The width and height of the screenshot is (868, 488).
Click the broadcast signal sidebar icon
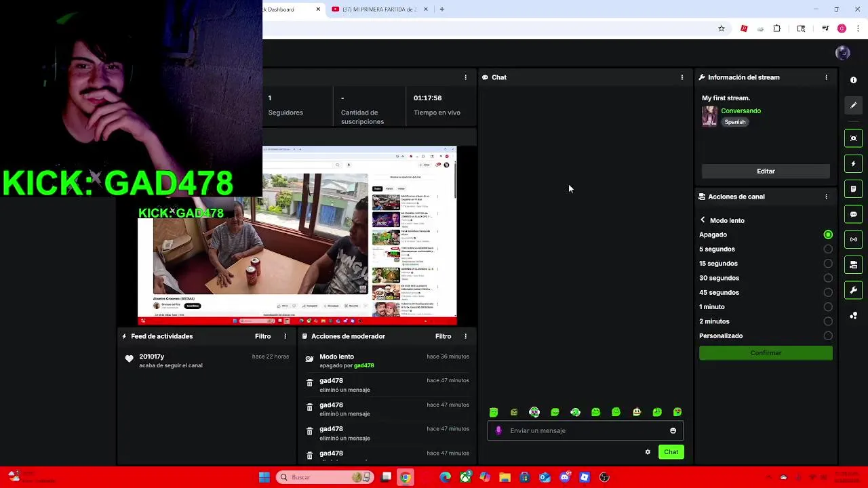(x=853, y=239)
